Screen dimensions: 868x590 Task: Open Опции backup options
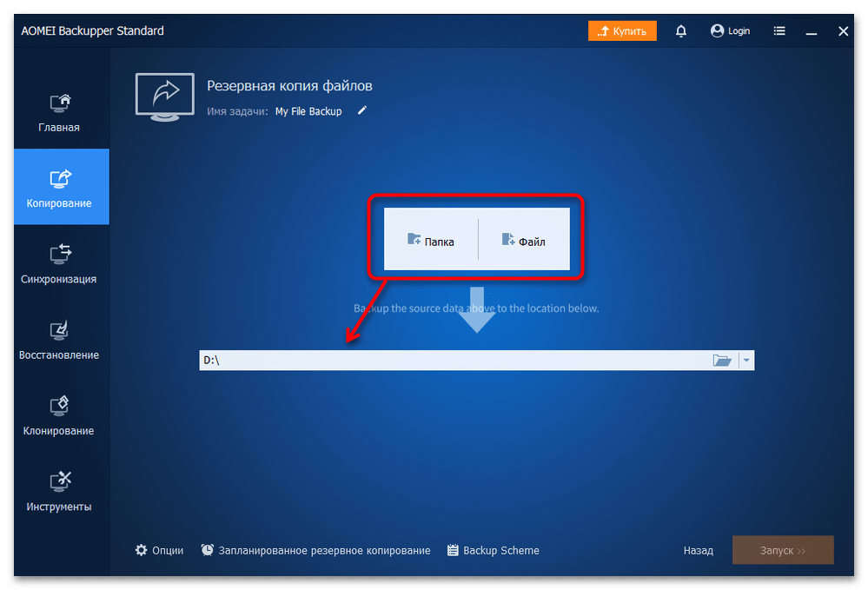159,550
